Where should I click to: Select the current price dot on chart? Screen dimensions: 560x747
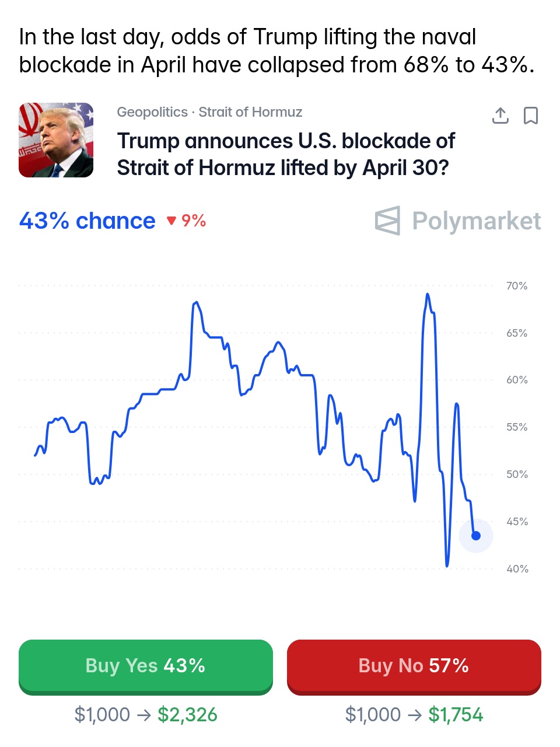[475, 536]
